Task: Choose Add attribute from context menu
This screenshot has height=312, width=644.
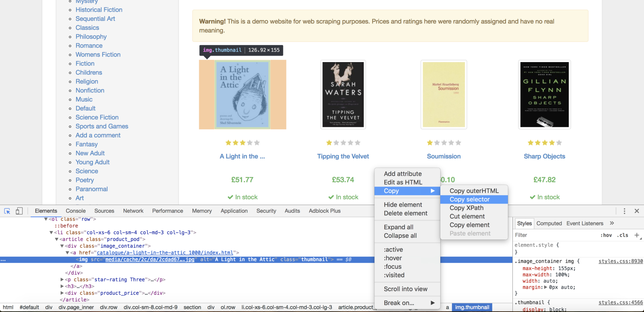Action: 407,174
